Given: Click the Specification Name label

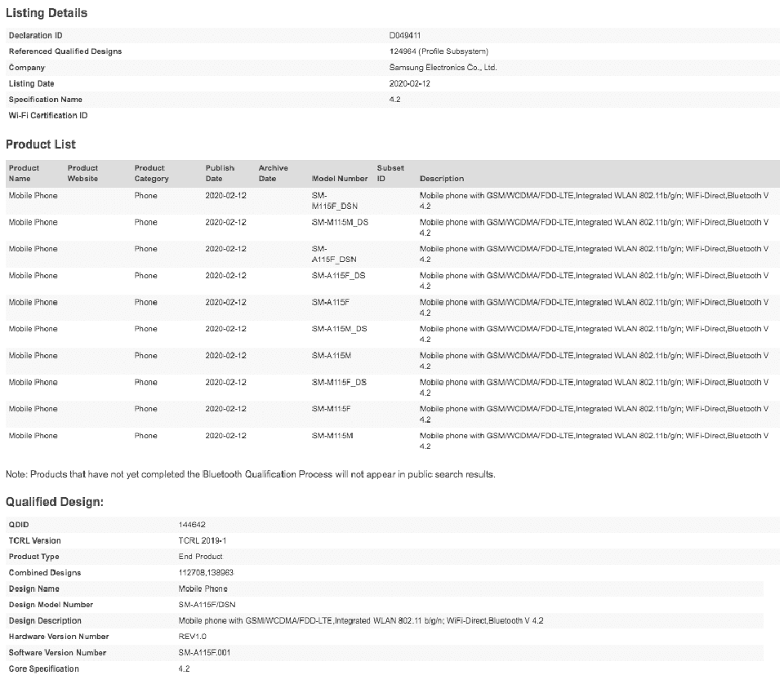Looking at the screenshot, I should pyautogui.click(x=46, y=100).
